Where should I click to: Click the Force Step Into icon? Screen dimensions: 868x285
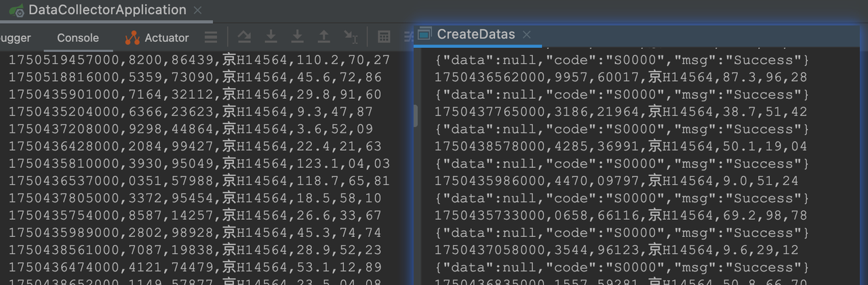click(297, 37)
